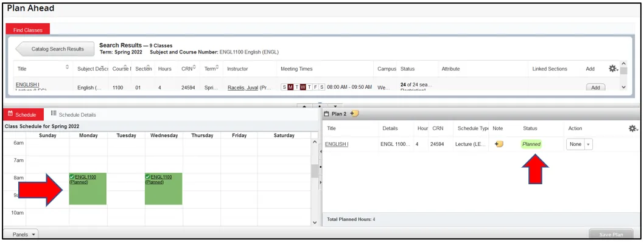This screenshot has height=242, width=644.
Task: Click the Friday 'F' meeting day box
Action: coord(316,87)
